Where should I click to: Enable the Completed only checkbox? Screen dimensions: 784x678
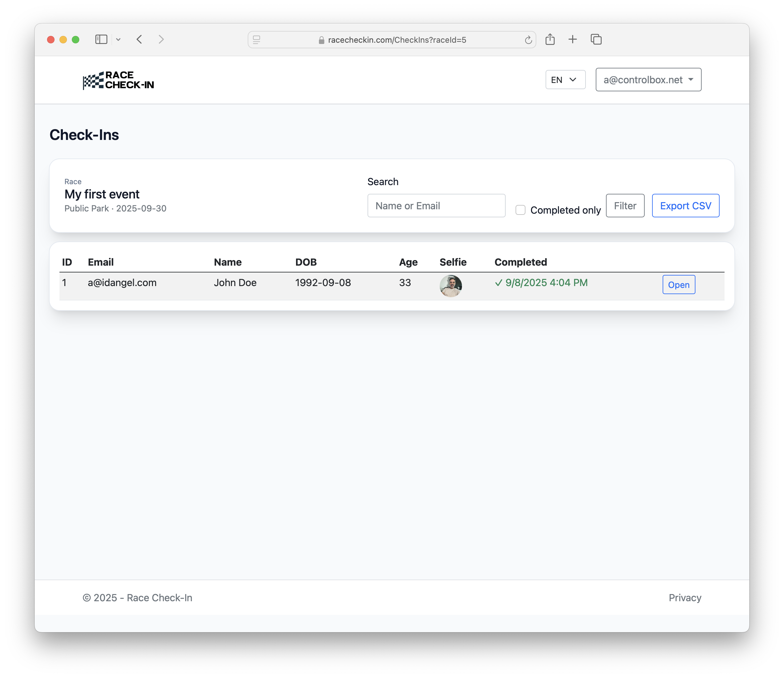520,210
